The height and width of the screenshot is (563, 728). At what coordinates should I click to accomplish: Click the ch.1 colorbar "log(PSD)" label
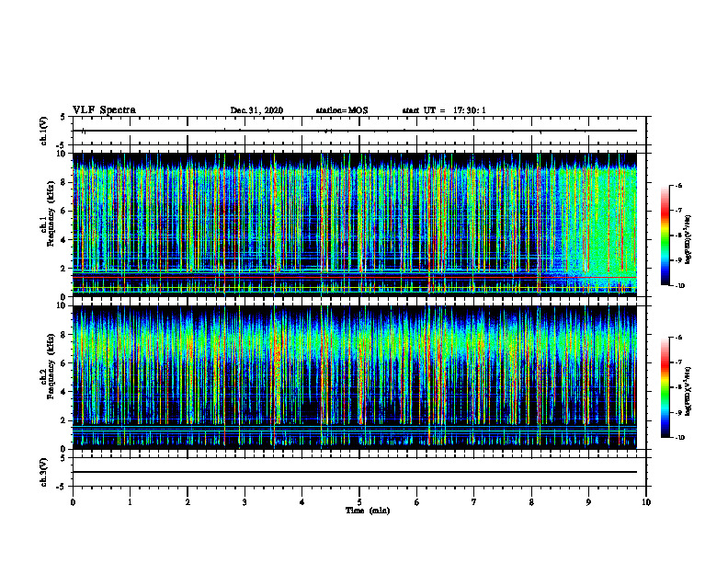tap(688, 240)
